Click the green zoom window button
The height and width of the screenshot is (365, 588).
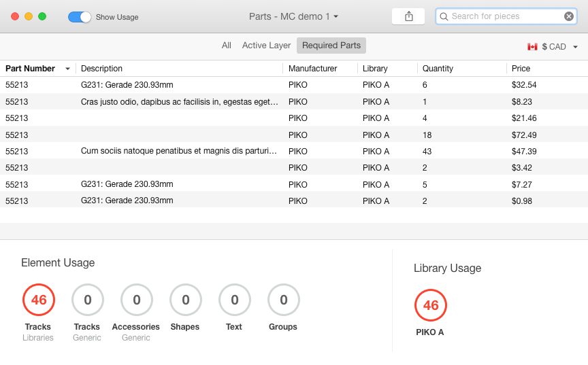click(x=42, y=16)
